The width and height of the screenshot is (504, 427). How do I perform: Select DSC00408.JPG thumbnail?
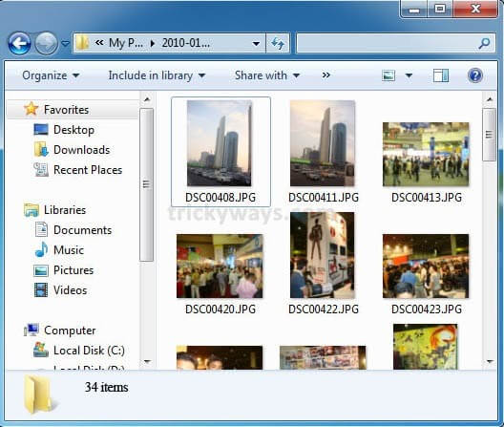pos(220,143)
